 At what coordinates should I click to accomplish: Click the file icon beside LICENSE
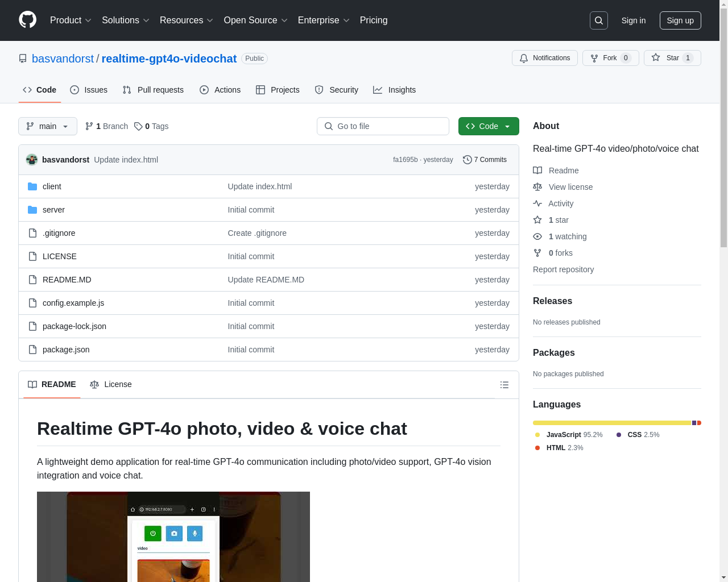[x=32, y=256]
